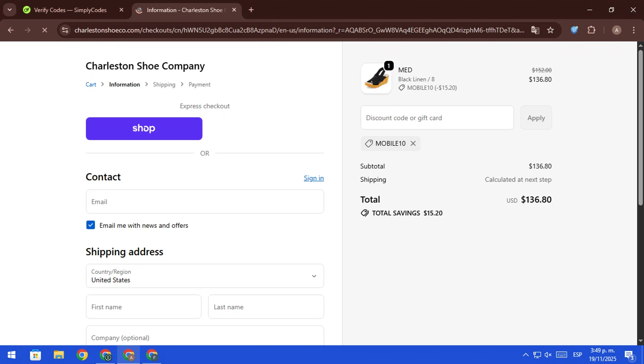Click the muted volume icon in tray
The width and height of the screenshot is (644, 364).
coord(548,355)
